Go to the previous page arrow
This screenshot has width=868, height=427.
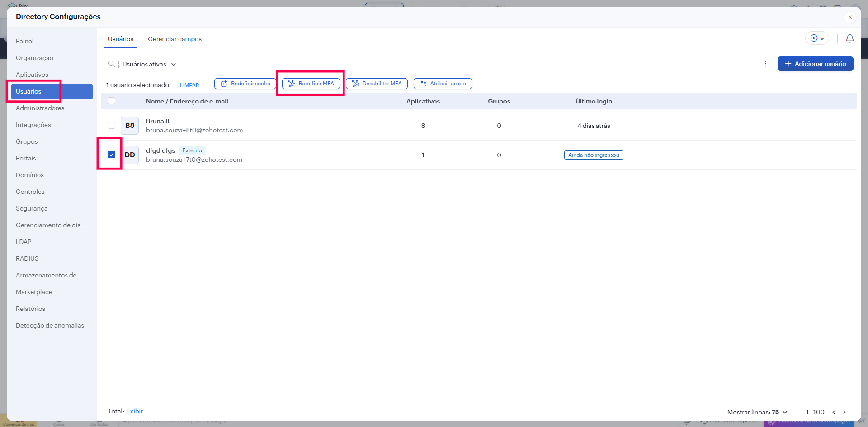click(x=834, y=412)
